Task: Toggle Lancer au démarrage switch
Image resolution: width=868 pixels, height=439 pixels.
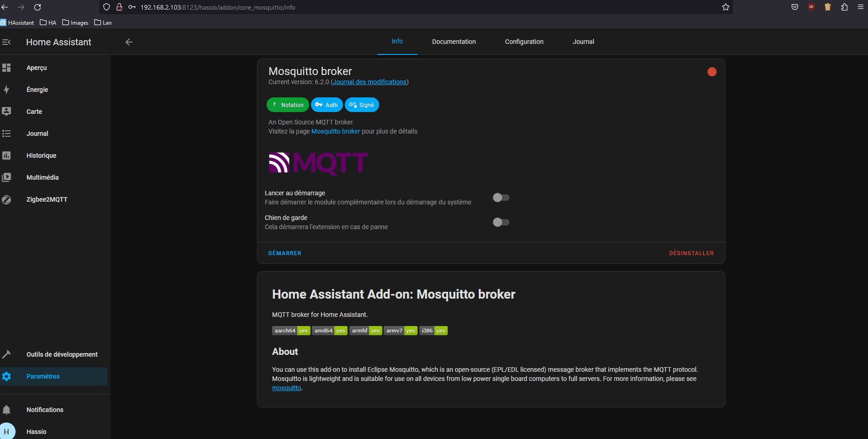Action: 501,198
